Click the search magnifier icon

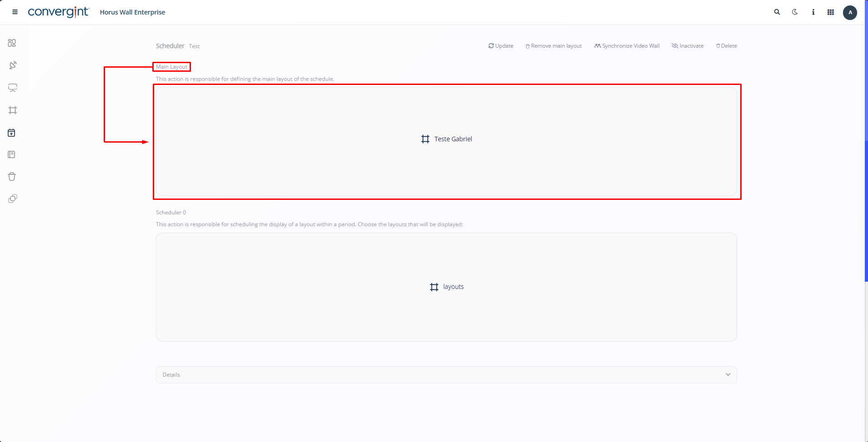(777, 12)
